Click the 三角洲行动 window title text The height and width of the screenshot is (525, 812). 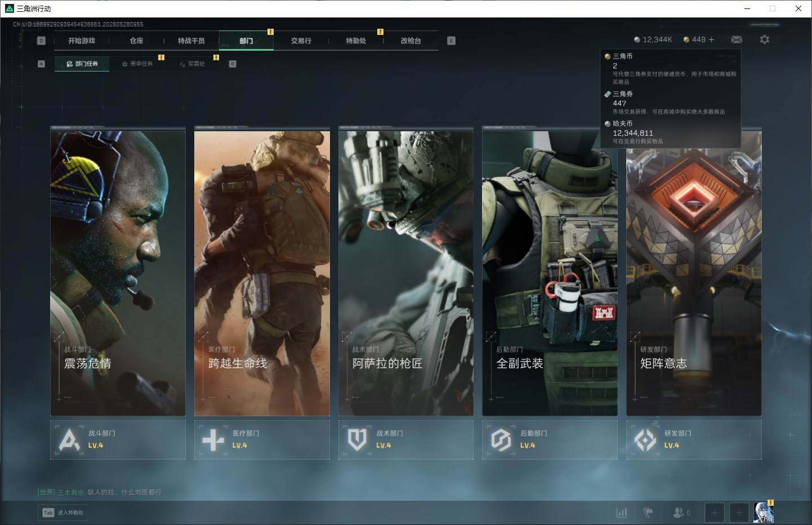(x=34, y=8)
